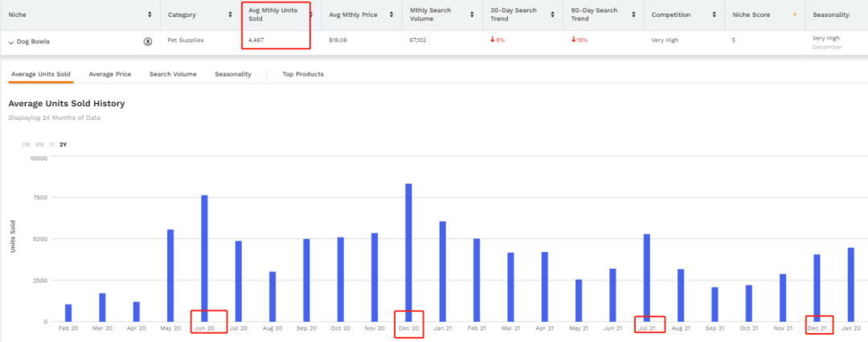Click the Feb 20 chart bar

pos(68,312)
